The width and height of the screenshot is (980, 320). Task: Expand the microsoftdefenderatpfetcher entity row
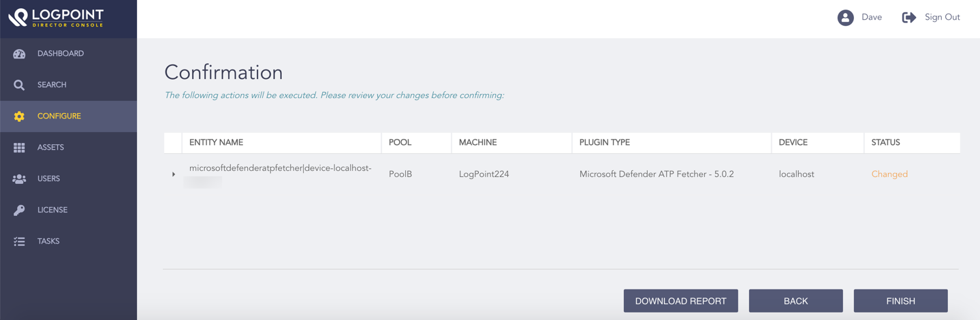[174, 174]
